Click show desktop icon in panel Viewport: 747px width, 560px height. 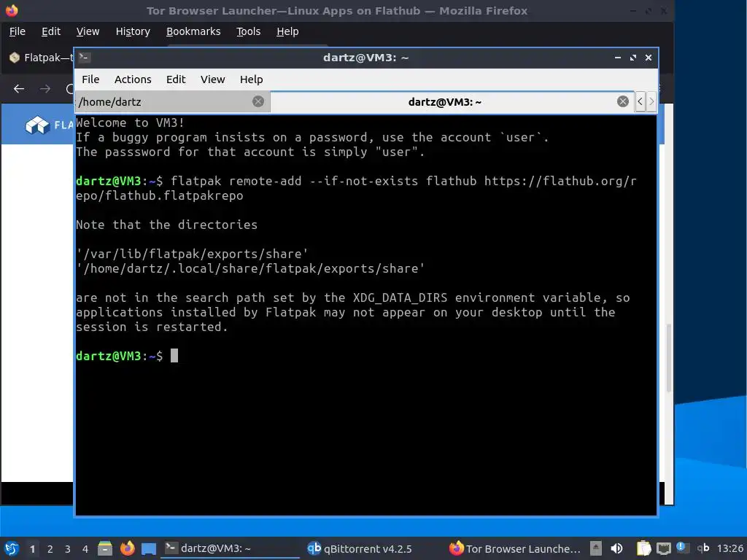[149, 548]
